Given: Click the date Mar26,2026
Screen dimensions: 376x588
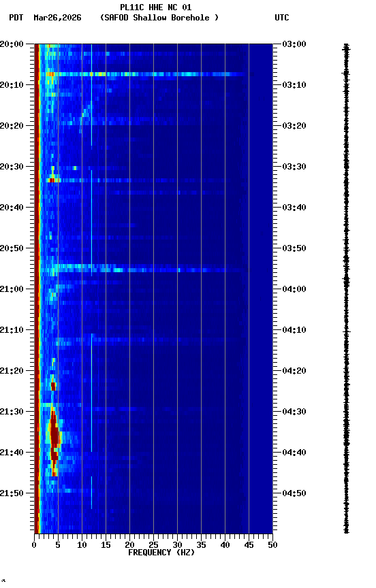Looking at the screenshot, I should tap(57, 18).
